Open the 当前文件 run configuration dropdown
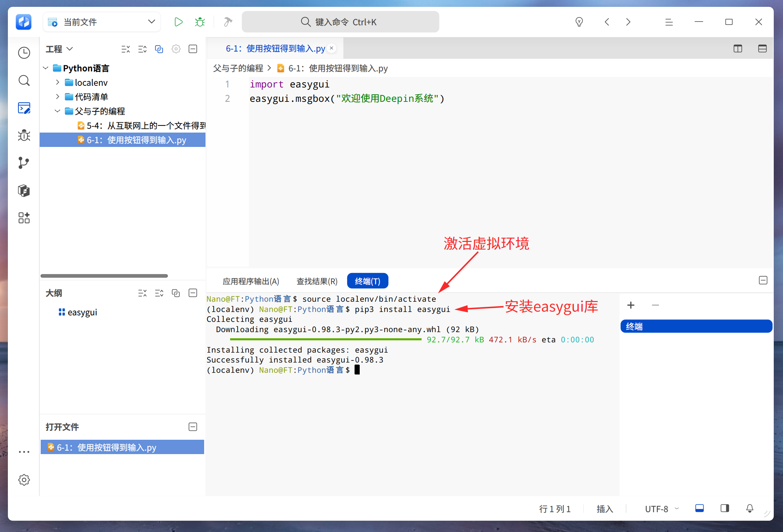The image size is (783, 532). click(x=102, y=22)
